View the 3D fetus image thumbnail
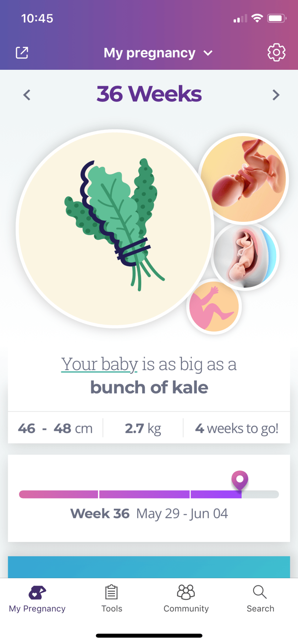This screenshot has width=298, height=644. click(x=243, y=178)
